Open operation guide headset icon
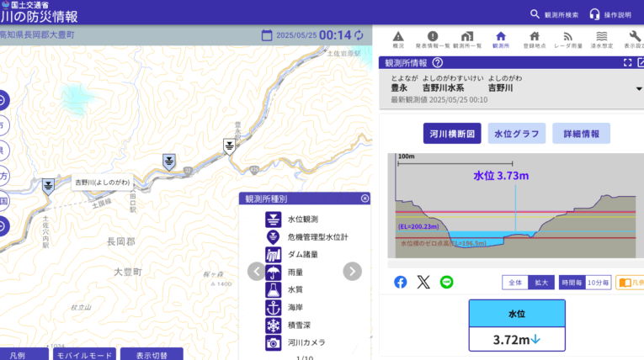644x360 pixels. (x=594, y=14)
